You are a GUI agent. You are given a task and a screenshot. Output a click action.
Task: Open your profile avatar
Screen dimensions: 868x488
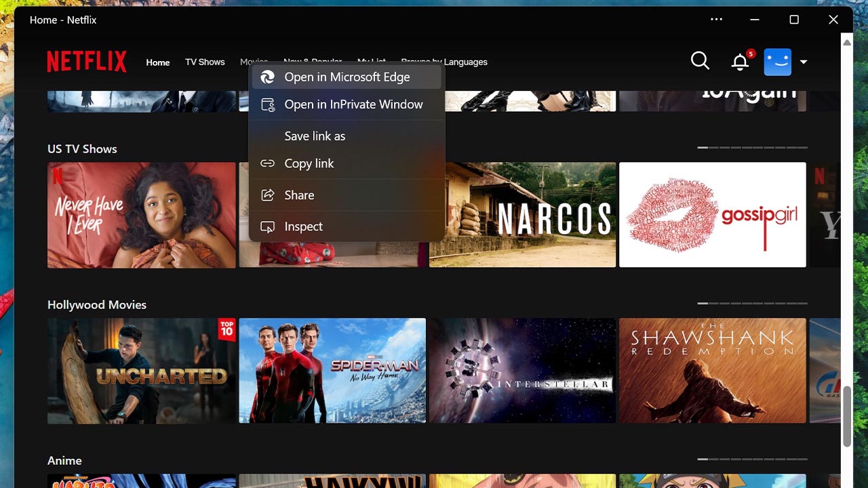coord(777,62)
